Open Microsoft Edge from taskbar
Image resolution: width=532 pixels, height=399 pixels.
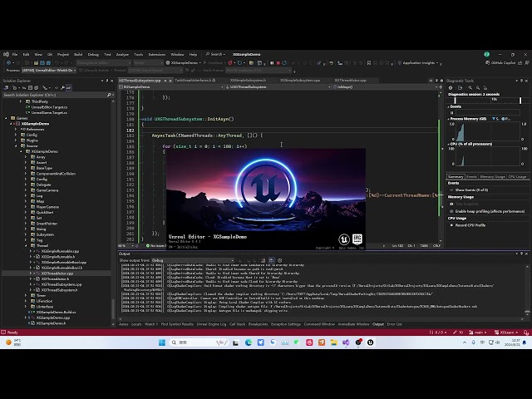pos(249,342)
